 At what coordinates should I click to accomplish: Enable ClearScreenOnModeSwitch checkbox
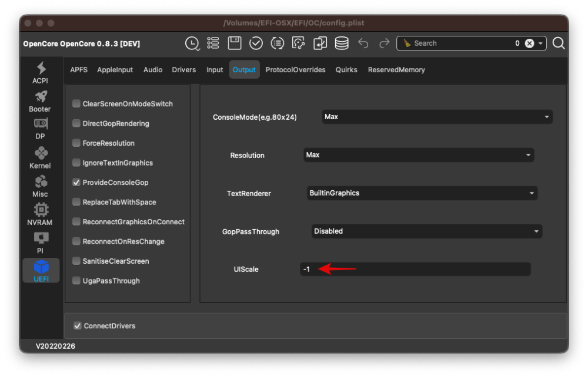click(x=76, y=104)
